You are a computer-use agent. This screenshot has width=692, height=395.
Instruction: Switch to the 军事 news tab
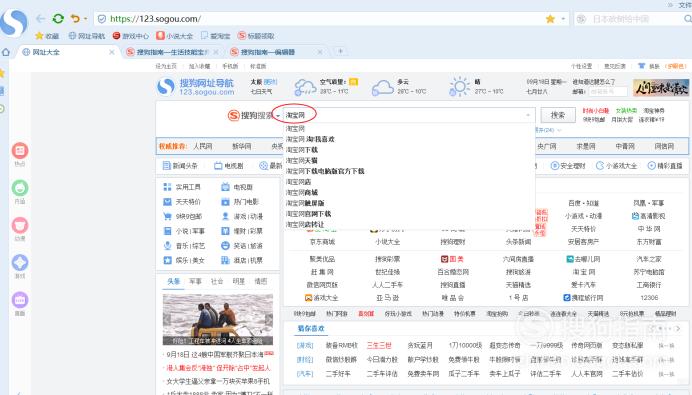point(195,282)
